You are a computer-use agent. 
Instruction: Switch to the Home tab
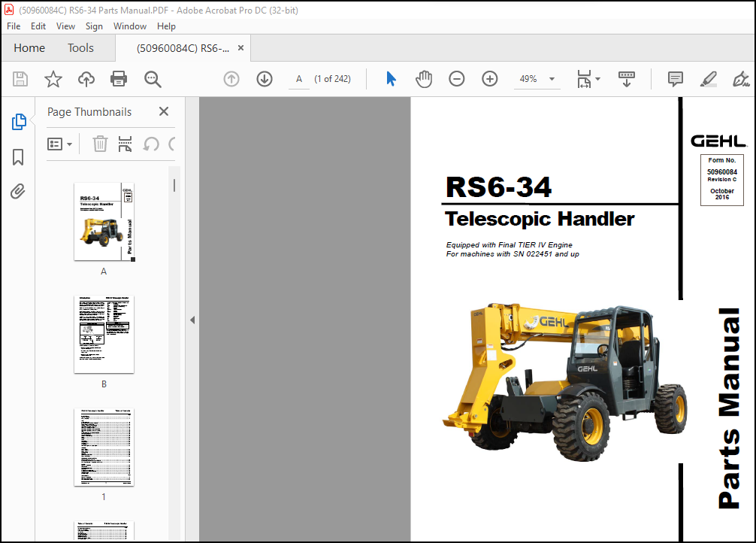tap(29, 48)
